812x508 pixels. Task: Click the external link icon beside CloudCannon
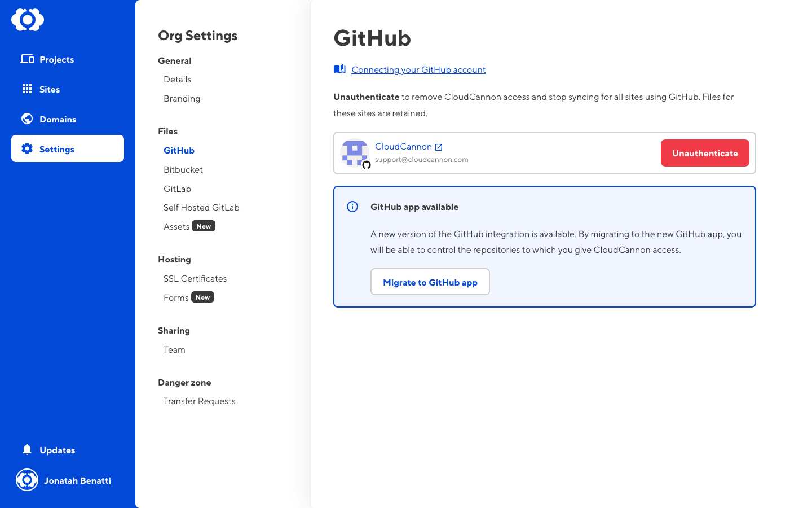[439, 147]
